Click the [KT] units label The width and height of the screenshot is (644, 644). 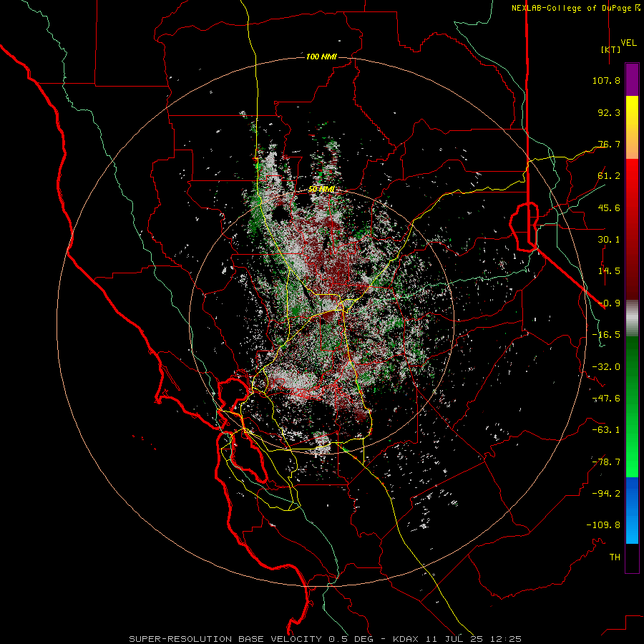(x=610, y=49)
